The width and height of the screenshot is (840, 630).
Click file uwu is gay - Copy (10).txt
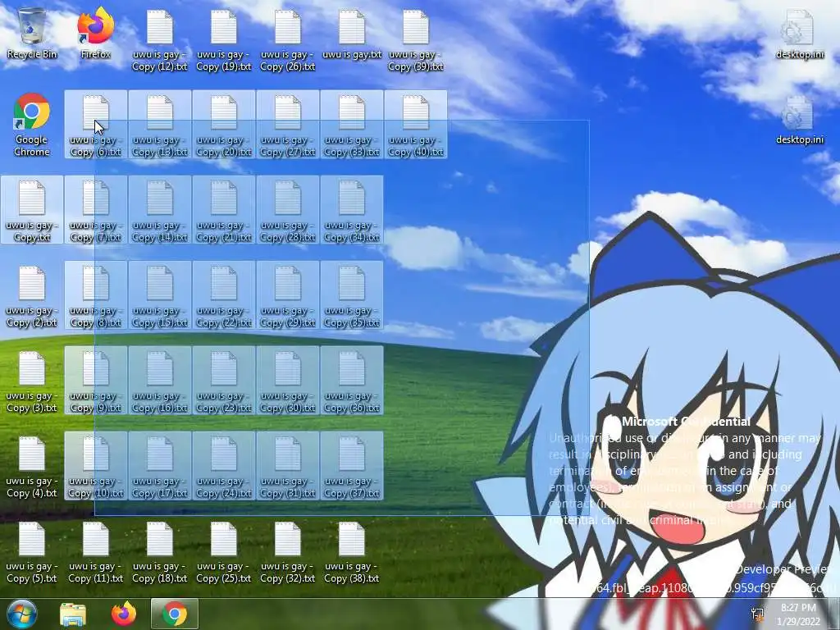pos(96,466)
